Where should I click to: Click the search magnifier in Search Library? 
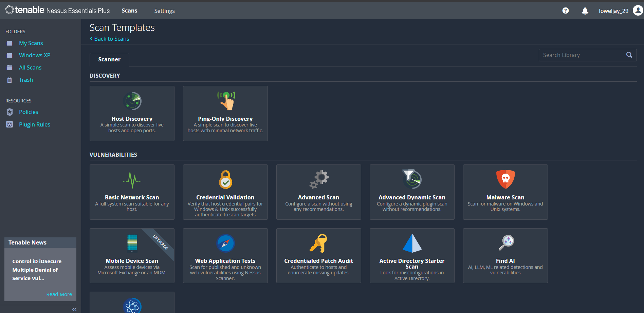click(629, 55)
